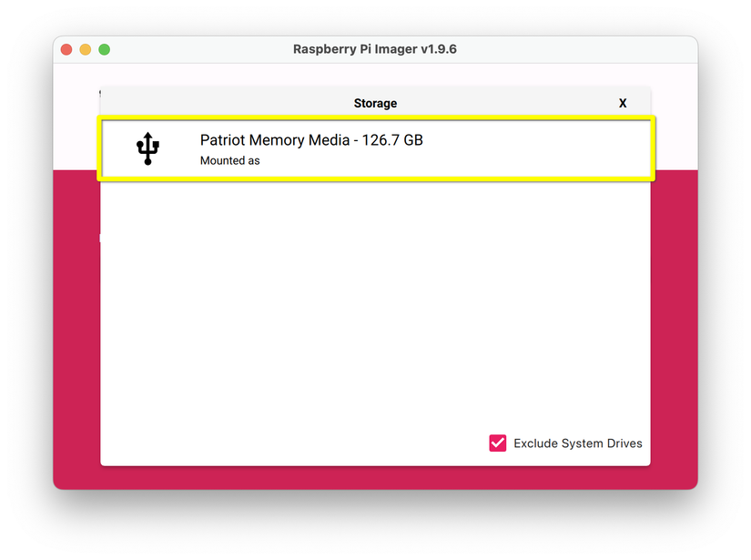751x560 pixels.
Task: Click the Storage header label
Action: [375, 103]
